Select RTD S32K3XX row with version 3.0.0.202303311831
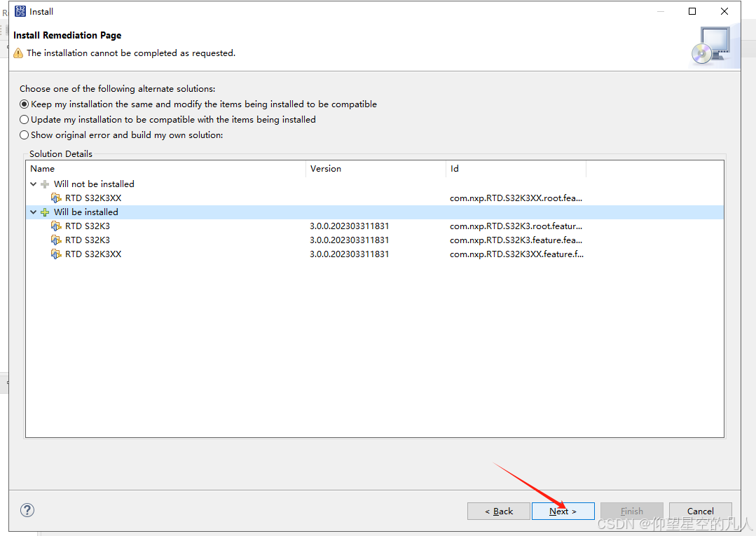Image resolution: width=756 pixels, height=536 pixels. pyautogui.click(x=375, y=254)
